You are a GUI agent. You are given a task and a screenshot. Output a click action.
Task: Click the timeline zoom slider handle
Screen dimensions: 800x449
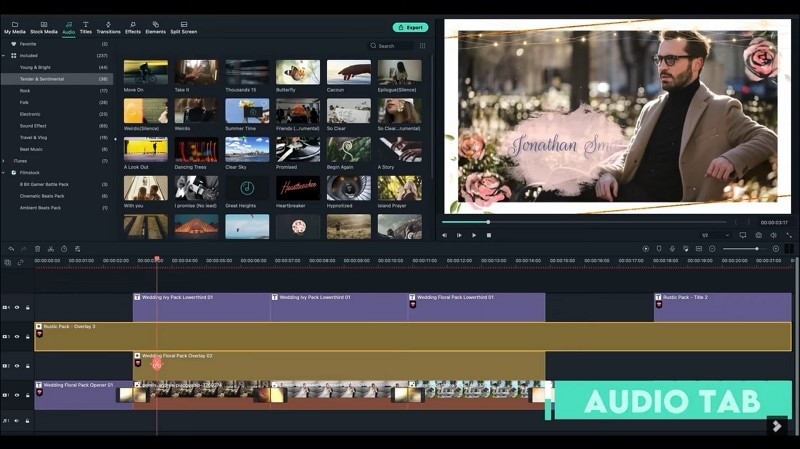[x=757, y=248]
